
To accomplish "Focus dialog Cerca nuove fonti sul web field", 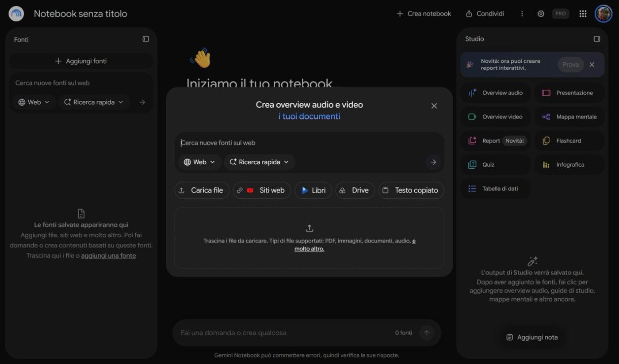I will (309, 143).
